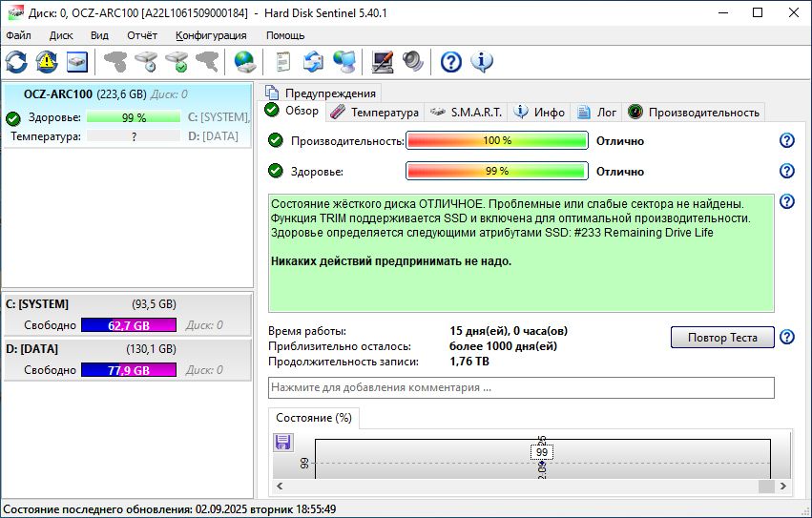
Task: Click the '1,76 TB' written value
Action: pyautogui.click(x=469, y=361)
